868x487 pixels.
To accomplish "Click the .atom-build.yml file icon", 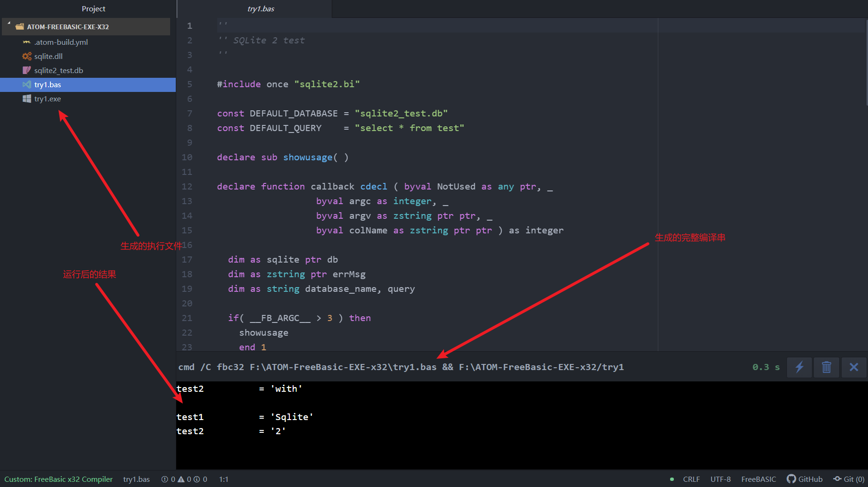I will click(x=27, y=42).
